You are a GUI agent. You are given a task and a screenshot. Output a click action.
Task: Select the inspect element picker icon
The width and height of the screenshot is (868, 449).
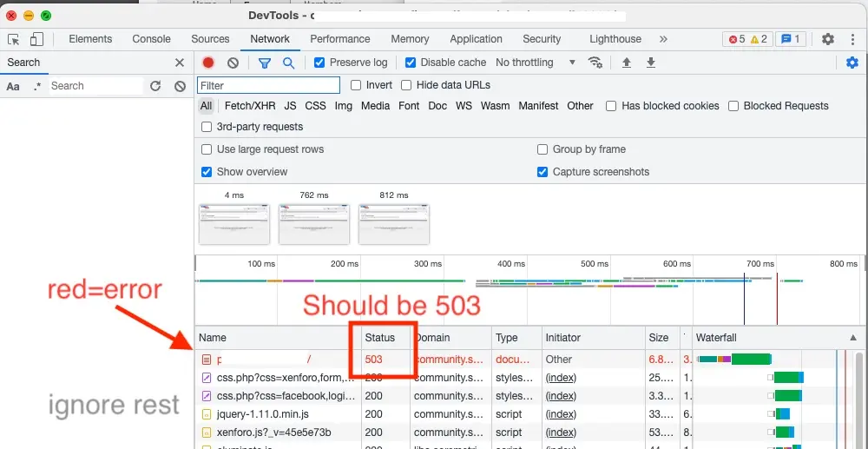tap(13, 39)
